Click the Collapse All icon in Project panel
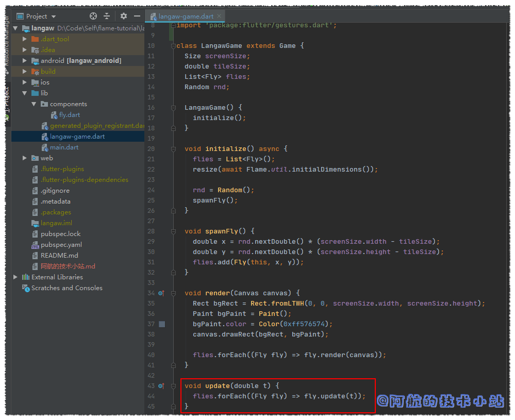The image size is (515, 420). [x=107, y=16]
